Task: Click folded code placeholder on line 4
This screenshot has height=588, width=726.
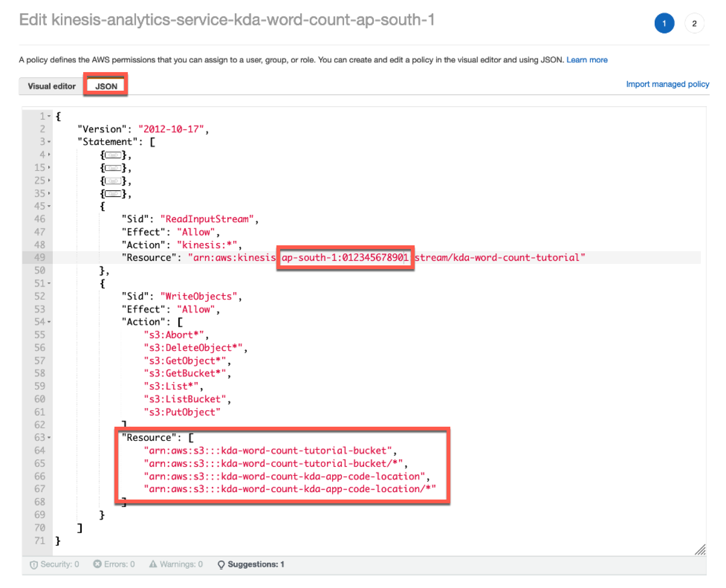Action: 113,155
